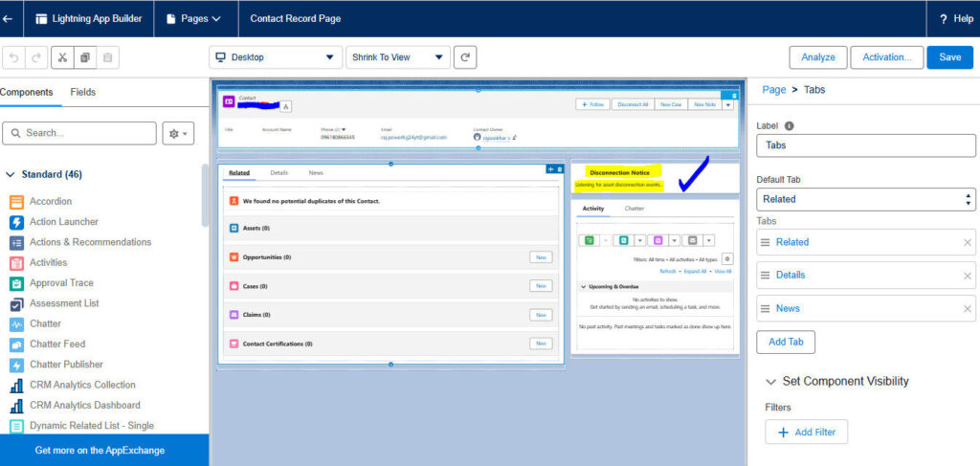Viewport: 980px width, 466px height.
Task: Select the Details tab in canvas
Action: [x=278, y=172]
